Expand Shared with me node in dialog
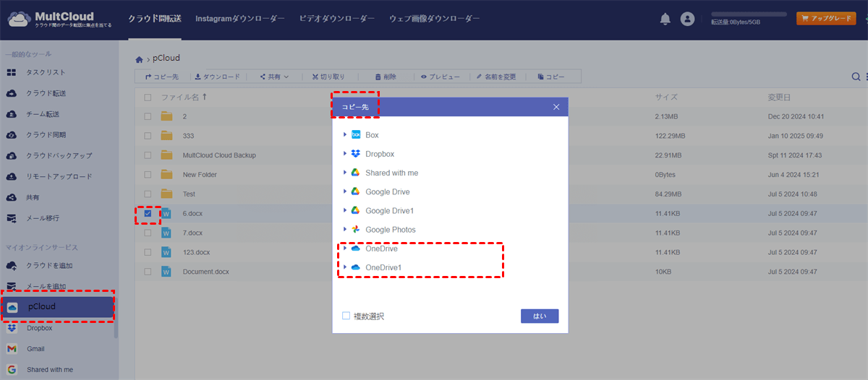 (x=344, y=173)
